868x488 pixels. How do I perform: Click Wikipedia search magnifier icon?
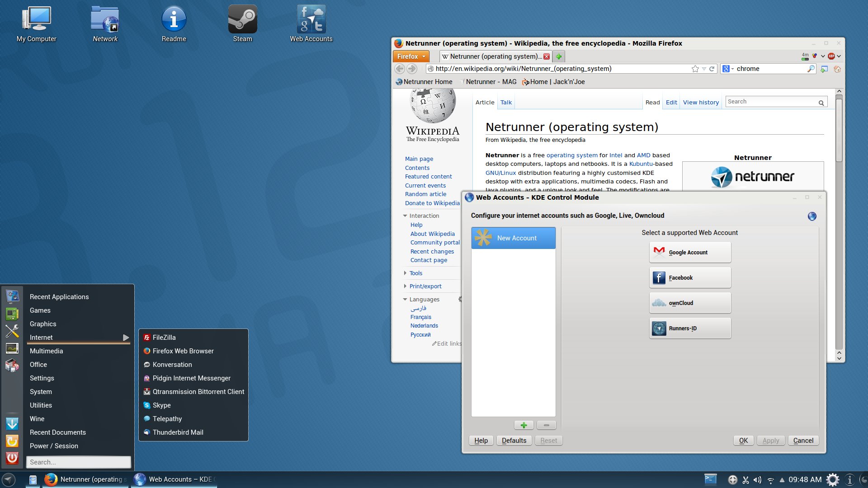coord(821,103)
